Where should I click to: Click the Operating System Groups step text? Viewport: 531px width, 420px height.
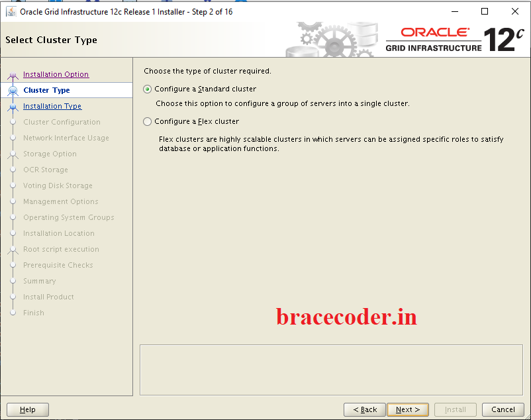tap(68, 217)
